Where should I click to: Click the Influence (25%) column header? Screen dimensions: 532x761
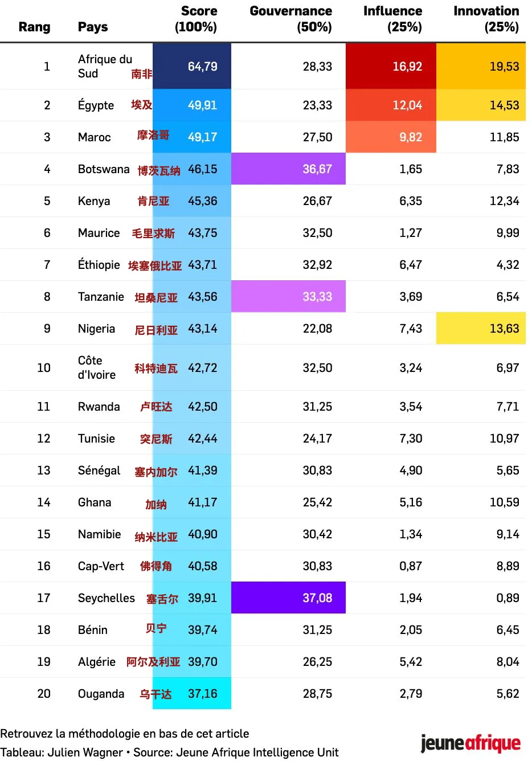(x=392, y=19)
